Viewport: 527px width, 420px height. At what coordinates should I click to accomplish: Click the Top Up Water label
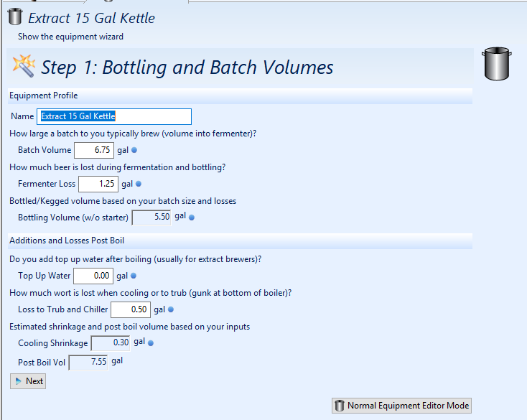click(45, 276)
